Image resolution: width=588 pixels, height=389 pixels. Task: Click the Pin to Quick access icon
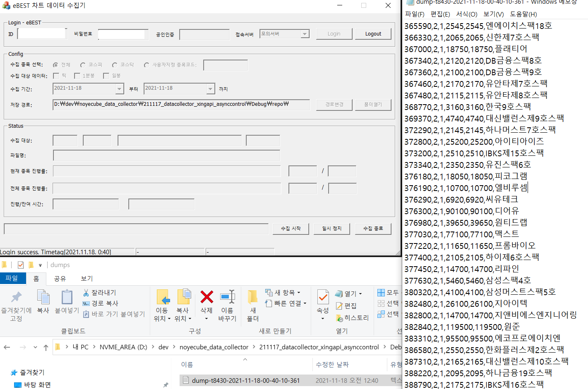pyautogui.click(x=16, y=297)
